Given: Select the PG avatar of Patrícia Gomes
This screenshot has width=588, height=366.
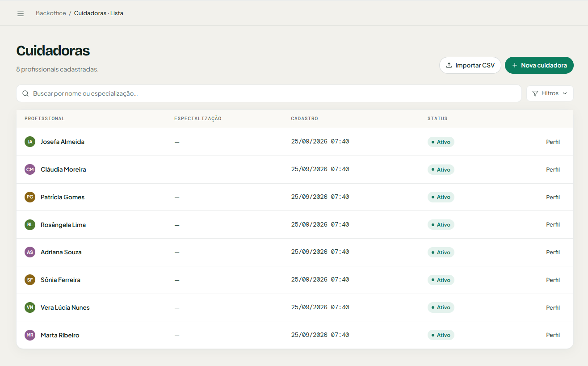Looking at the screenshot, I should (30, 197).
